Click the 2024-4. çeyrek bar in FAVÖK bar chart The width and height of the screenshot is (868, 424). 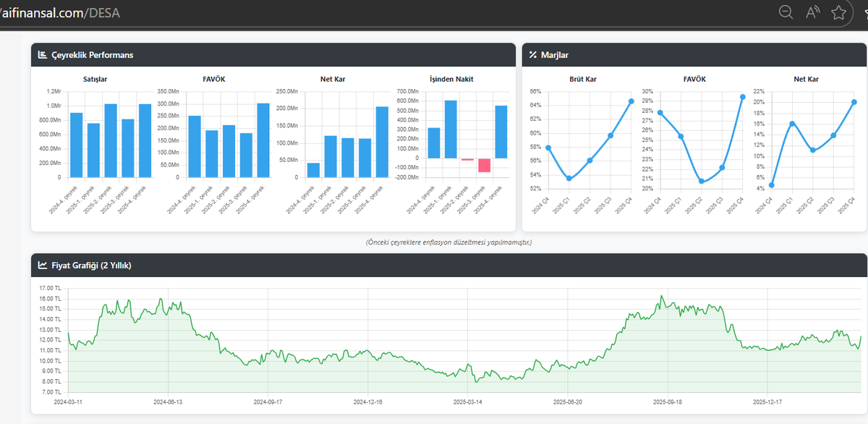195,146
